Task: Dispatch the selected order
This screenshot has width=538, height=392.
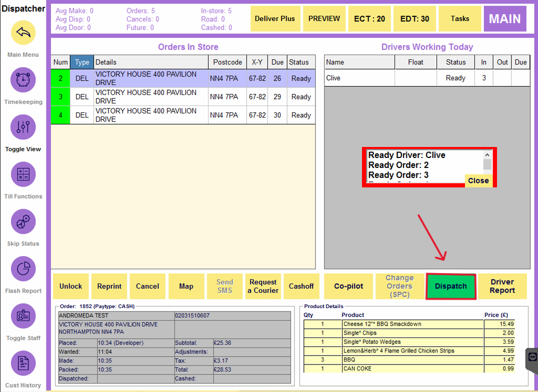Action: click(451, 286)
